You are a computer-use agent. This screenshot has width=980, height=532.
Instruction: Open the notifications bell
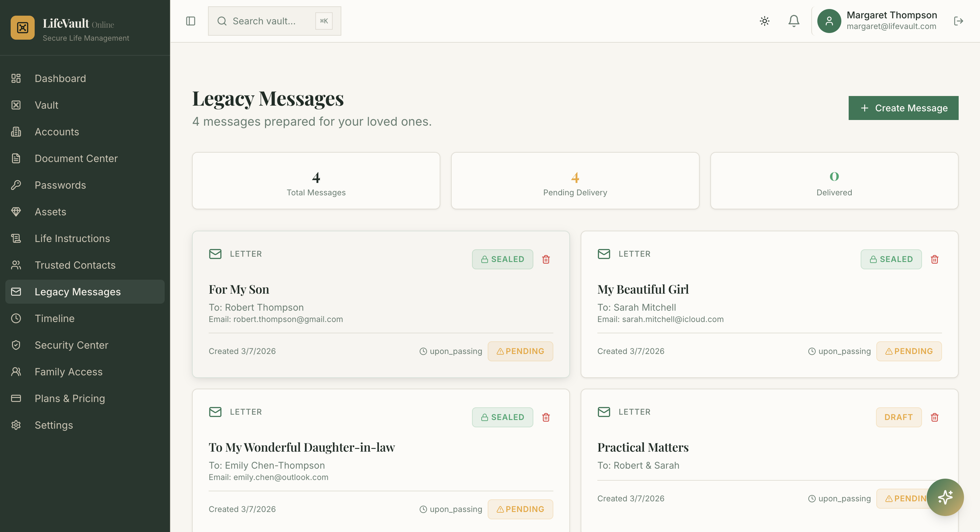point(794,21)
